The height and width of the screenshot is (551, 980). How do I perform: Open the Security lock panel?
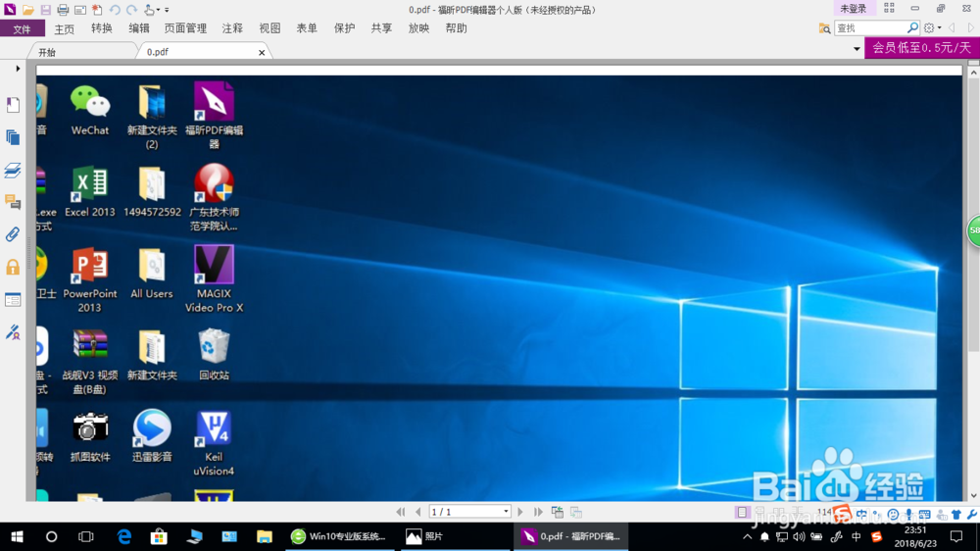click(13, 267)
